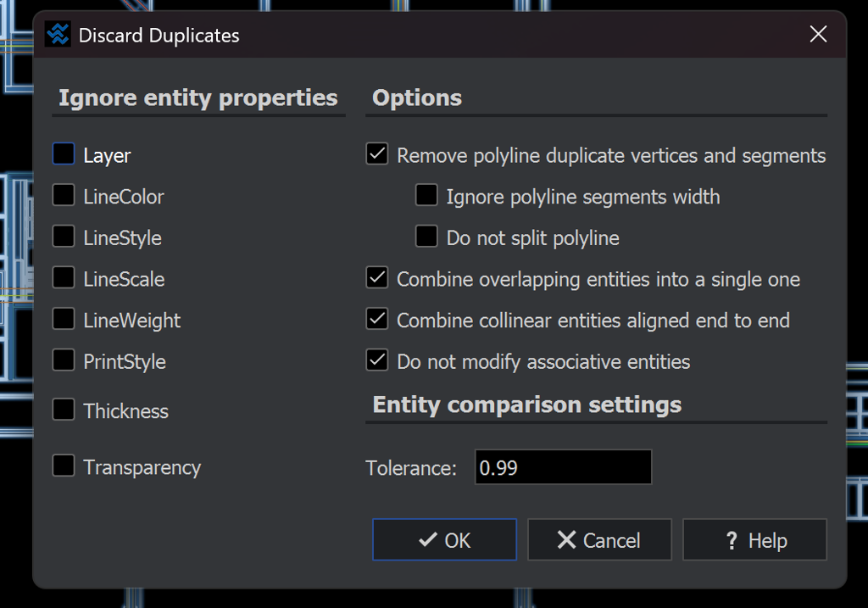Viewport: 868px width, 608px height.
Task: Toggle Do not modify associative entities
Action: pos(377,360)
